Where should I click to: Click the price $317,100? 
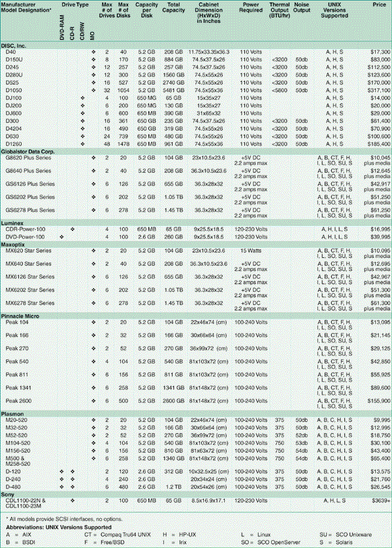[x=379, y=90]
